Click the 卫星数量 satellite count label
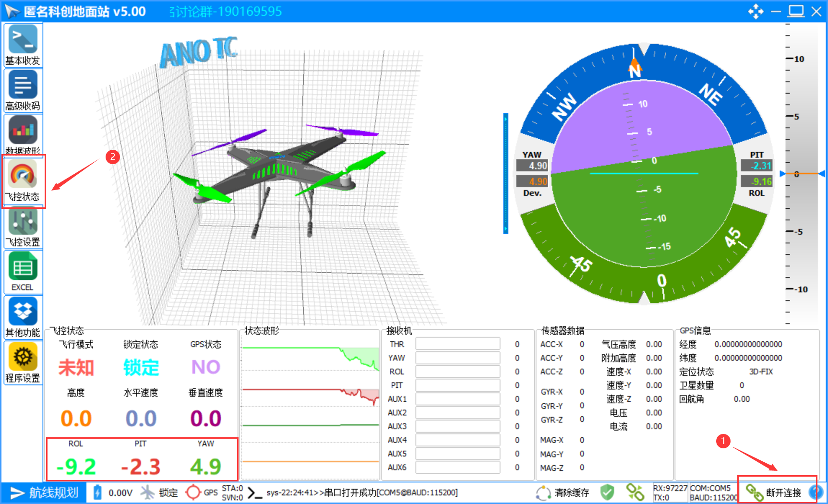Screen dimensions: 828x504 pyautogui.click(x=696, y=385)
